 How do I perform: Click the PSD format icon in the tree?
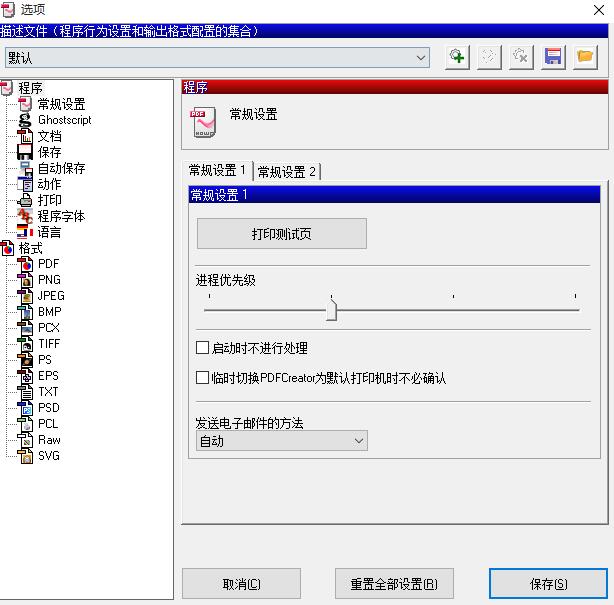point(25,408)
